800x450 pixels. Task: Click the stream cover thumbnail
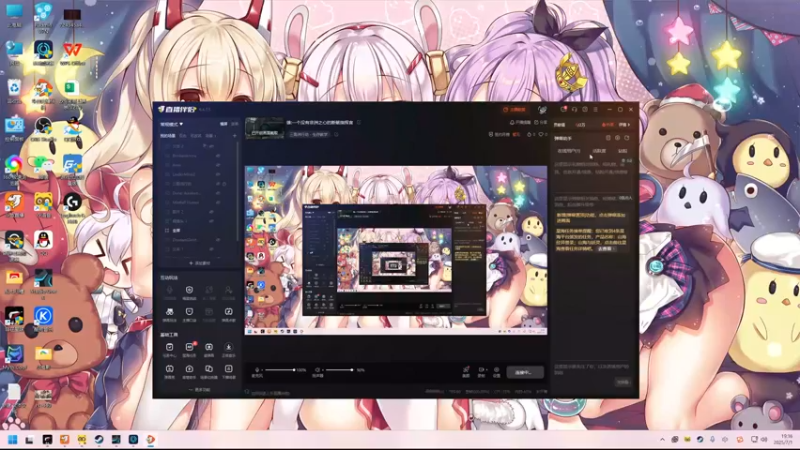pyautogui.click(x=264, y=128)
